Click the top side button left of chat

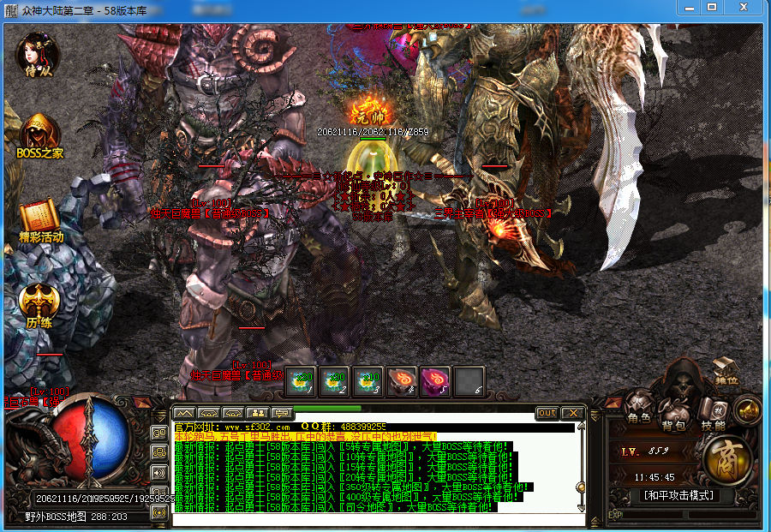pyautogui.click(x=158, y=433)
